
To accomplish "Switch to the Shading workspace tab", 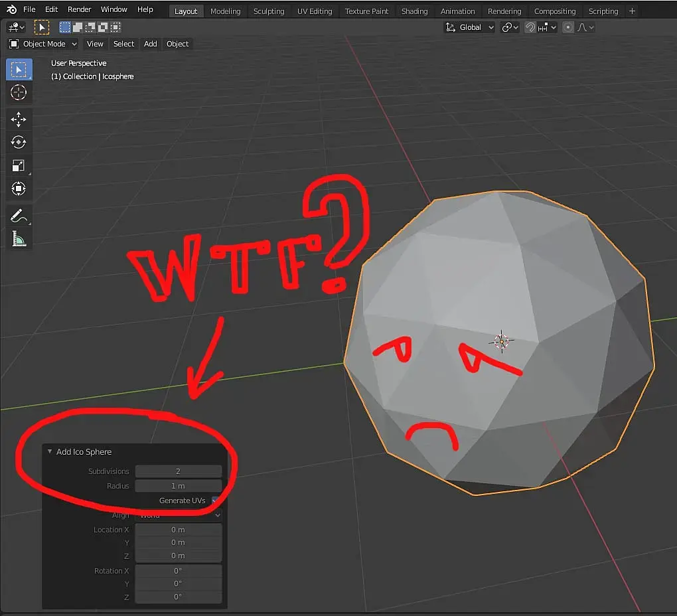I will click(414, 11).
